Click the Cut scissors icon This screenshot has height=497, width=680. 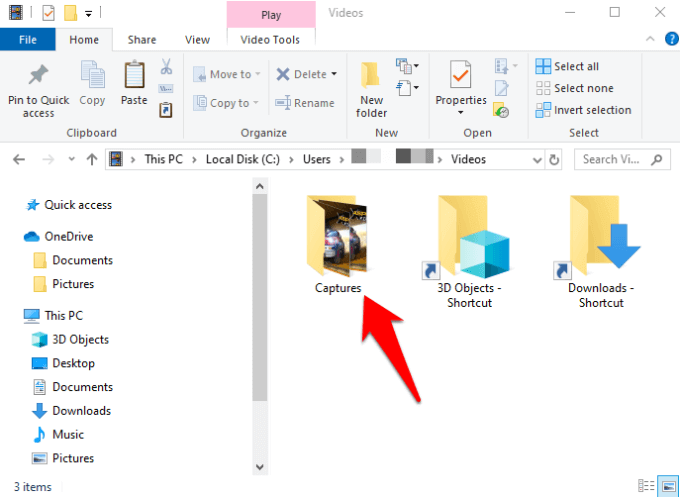coord(166,67)
